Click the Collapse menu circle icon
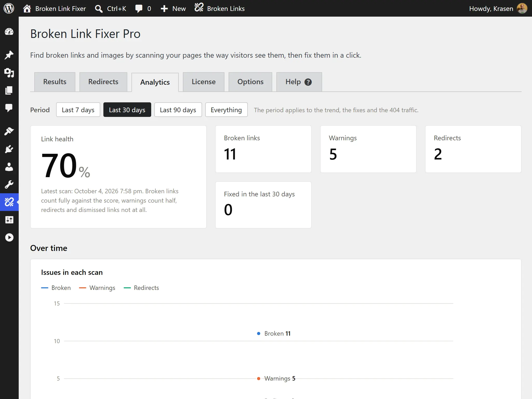The height and width of the screenshot is (399, 532). pos(9,237)
